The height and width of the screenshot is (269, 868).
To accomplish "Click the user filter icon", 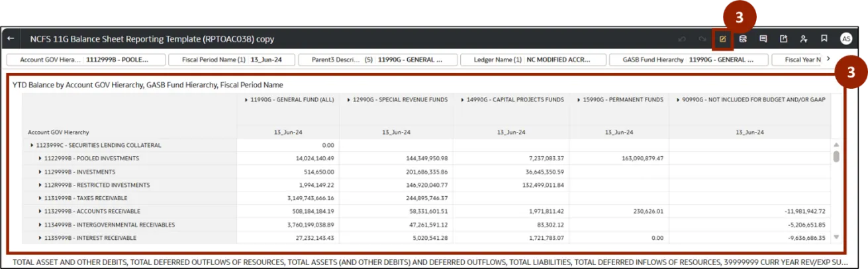I will coord(803,39).
